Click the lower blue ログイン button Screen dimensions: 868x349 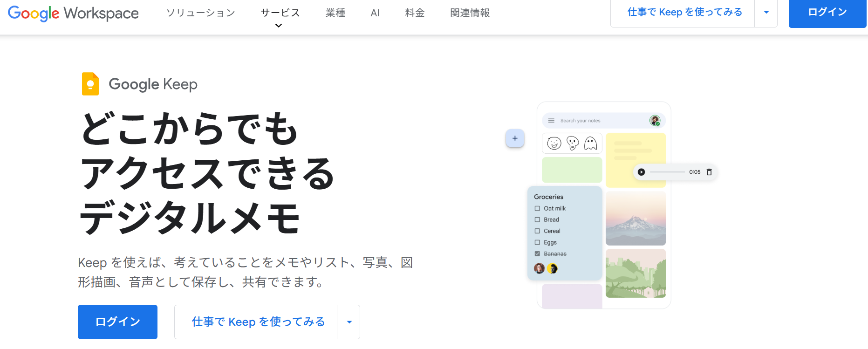coord(117,322)
